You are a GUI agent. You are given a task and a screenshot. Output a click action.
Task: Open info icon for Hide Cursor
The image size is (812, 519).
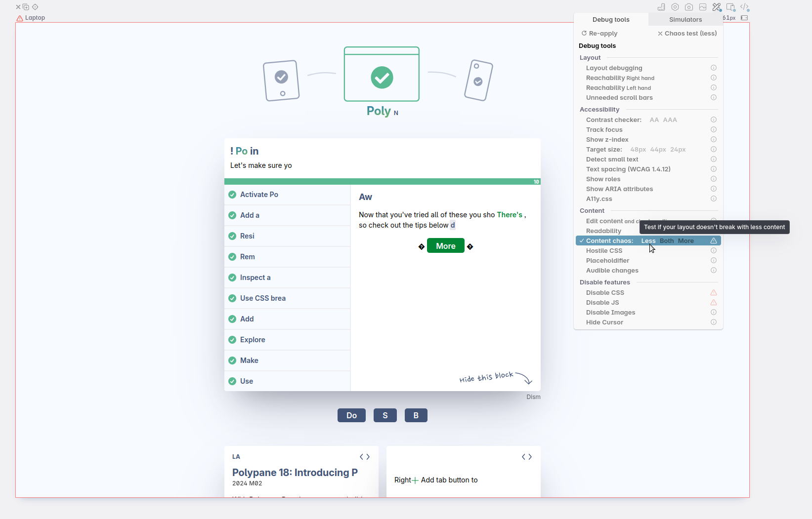(x=714, y=322)
